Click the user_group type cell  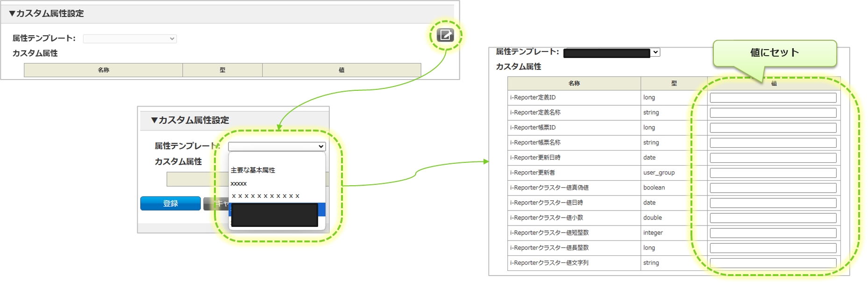pyautogui.click(x=674, y=172)
